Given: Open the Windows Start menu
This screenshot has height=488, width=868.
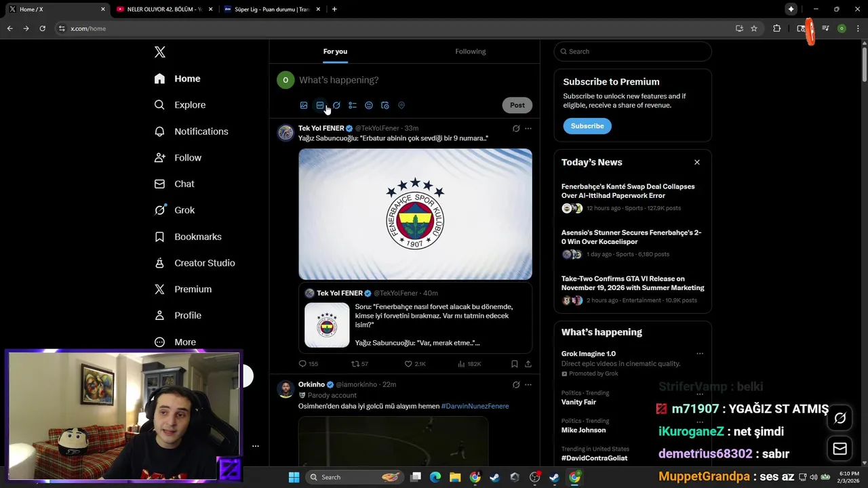Looking at the screenshot, I should pyautogui.click(x=294, y=477).
